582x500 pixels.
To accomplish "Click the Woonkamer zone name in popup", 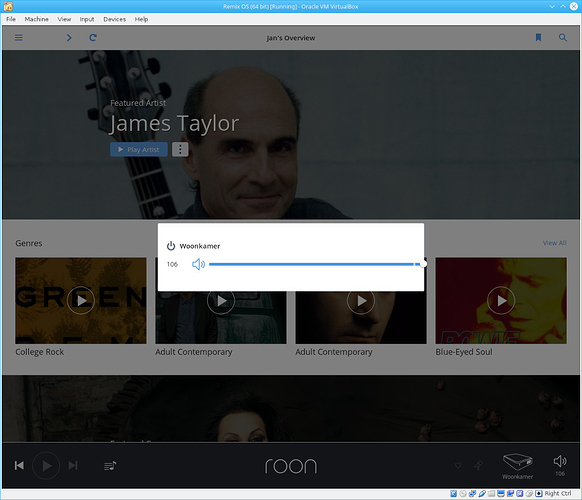I will [200, 246].
